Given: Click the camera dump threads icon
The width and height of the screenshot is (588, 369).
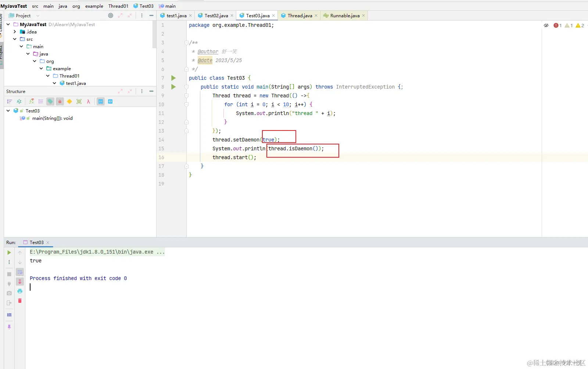Looking at the screenshot, I should point(9,293).
